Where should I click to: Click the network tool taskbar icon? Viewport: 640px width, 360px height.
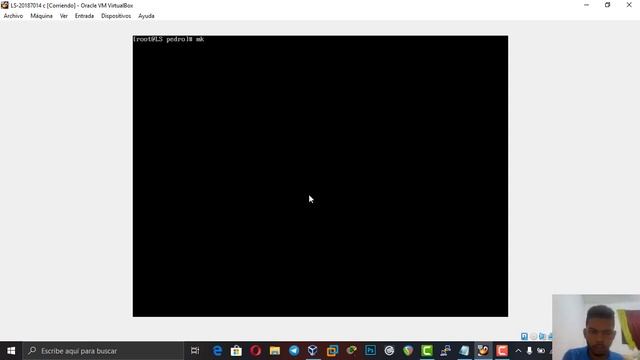pos(446,351)
